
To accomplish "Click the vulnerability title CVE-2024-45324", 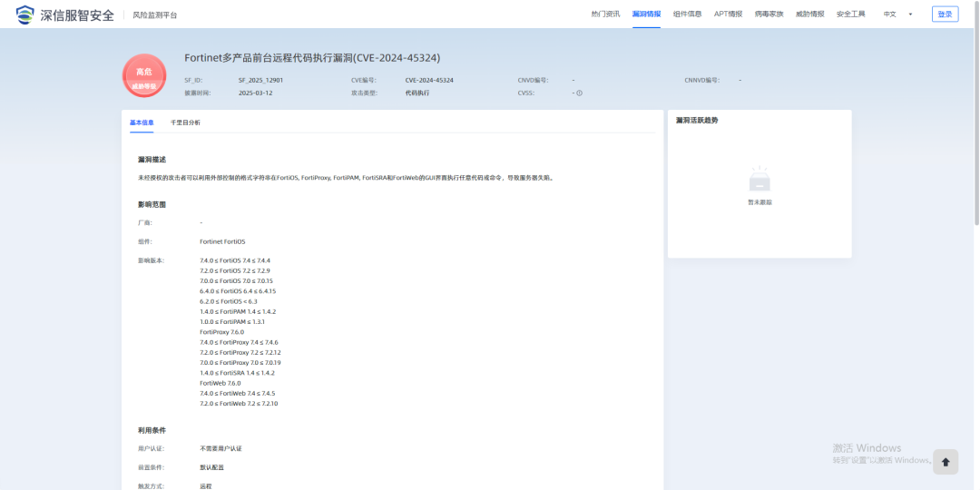I will tap(312, 58).
